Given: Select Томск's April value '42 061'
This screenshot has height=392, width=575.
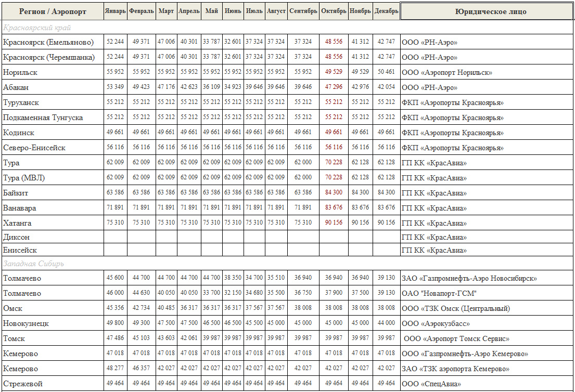Looking at the screenshot, I should pos(189,338).
